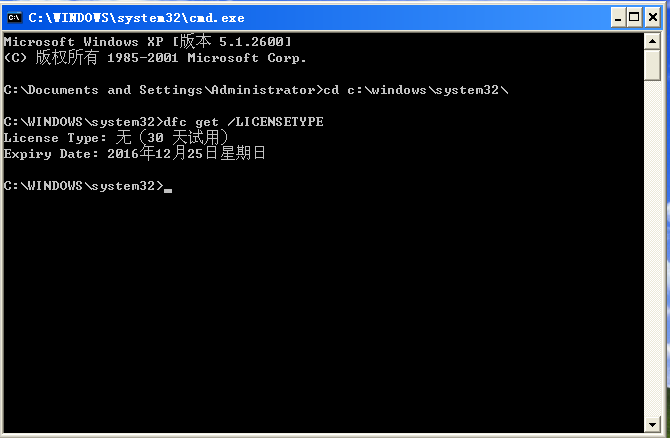Click the vertical scrollbar thumb
670x438 pixels.
pyautogui.click(x=652, y=64)
